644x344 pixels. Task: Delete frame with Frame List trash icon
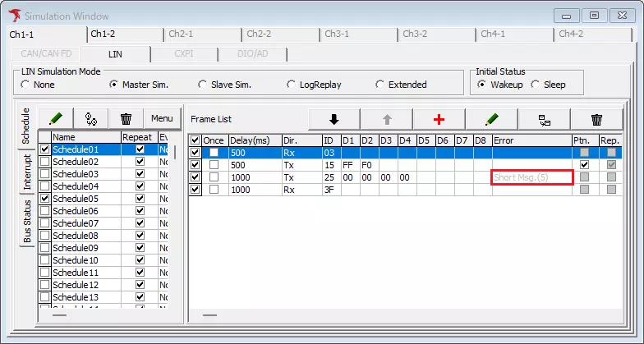596,120
